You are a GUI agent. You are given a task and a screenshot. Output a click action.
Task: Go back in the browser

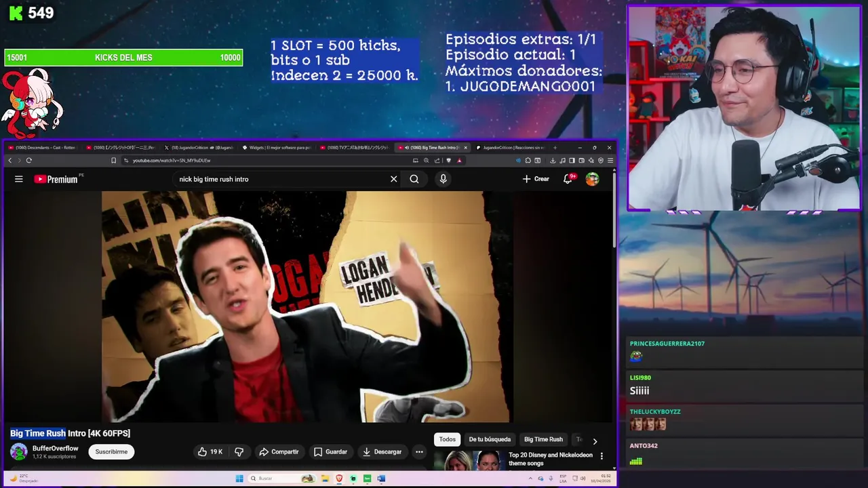pyautogui.click(x=9, y=161)
